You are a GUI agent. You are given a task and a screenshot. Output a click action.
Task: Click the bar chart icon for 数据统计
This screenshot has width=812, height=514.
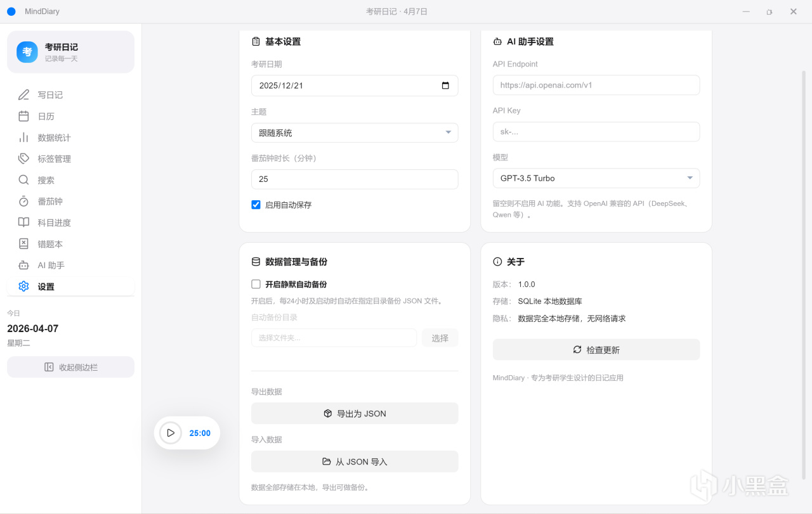(23, 138)
